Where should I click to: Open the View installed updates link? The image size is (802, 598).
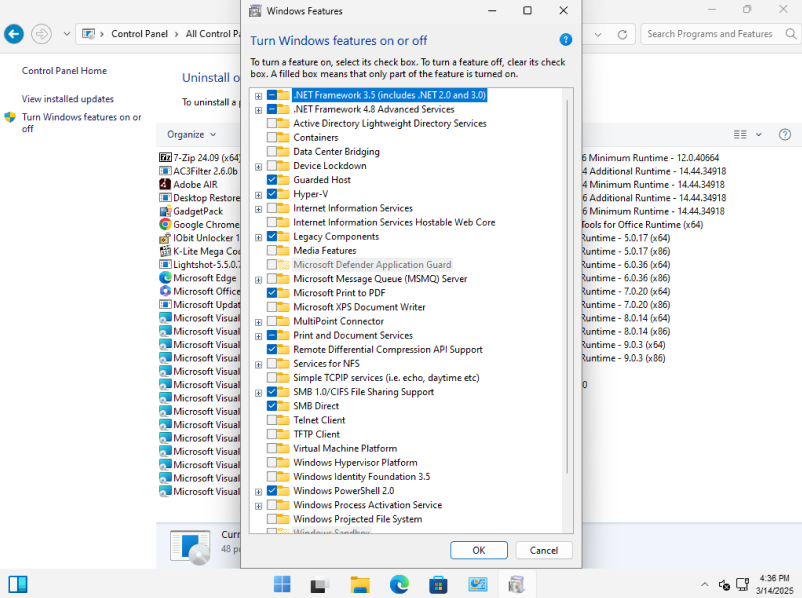[68, 99]
